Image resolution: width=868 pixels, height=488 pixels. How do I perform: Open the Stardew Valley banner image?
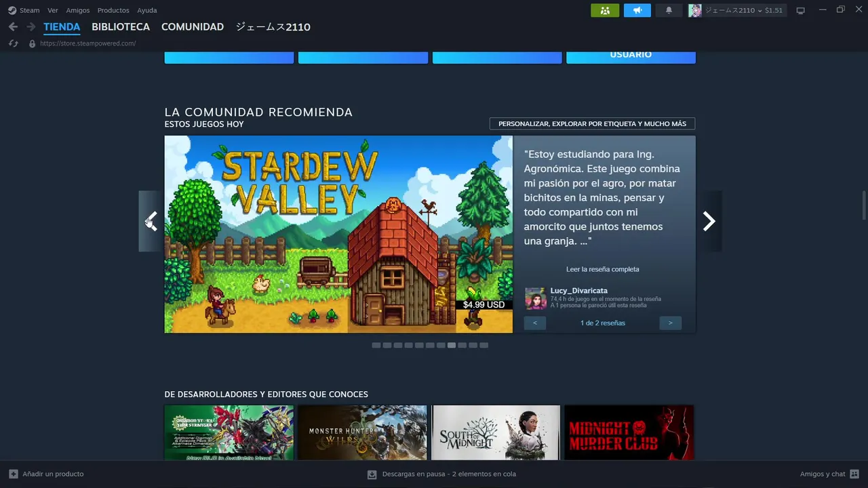338,234
